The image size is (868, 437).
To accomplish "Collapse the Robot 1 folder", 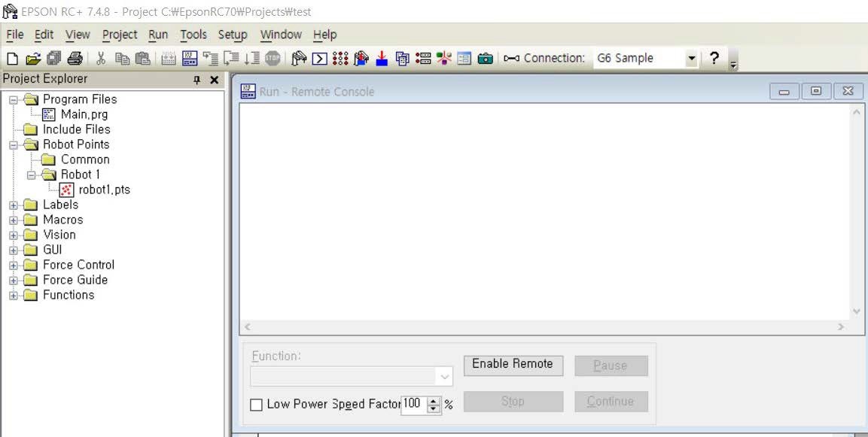I will pyautogui.click(x=31, y=175).
